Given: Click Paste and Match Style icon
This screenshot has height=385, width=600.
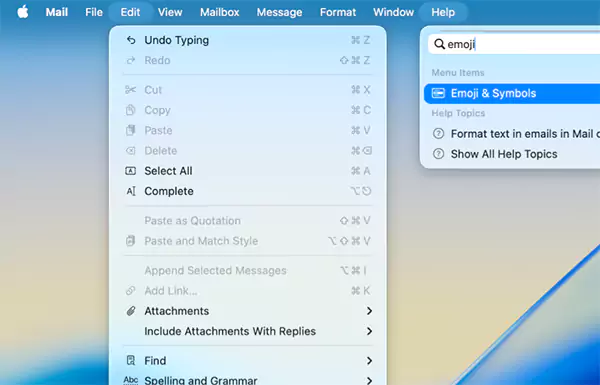Looking at the screenshot, I should click(x=130, y=241).
